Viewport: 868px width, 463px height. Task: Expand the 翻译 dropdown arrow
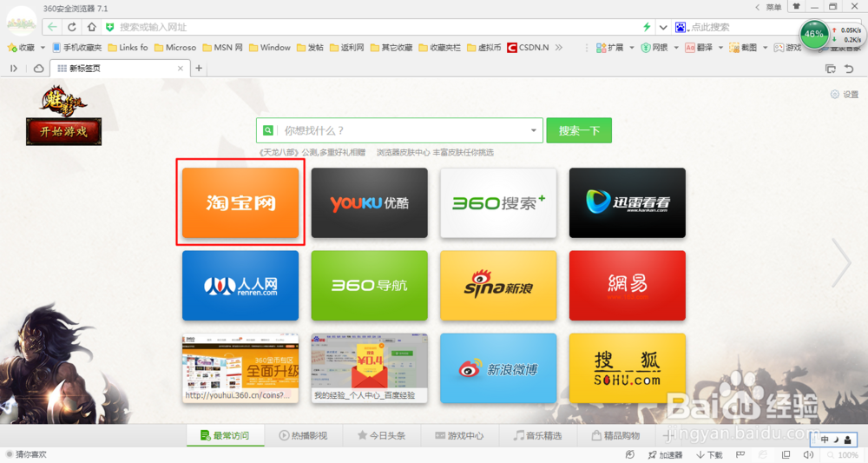[x=720, y=48]
